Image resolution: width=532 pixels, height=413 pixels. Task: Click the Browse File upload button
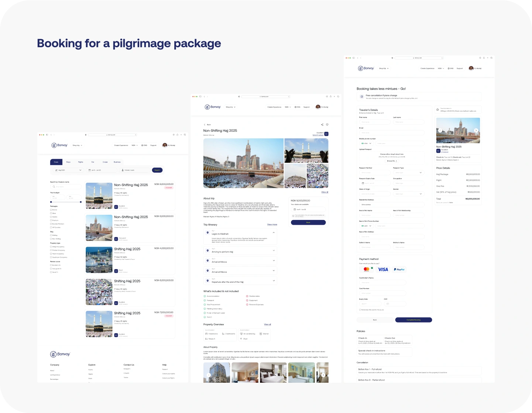(x=392, y=161)
